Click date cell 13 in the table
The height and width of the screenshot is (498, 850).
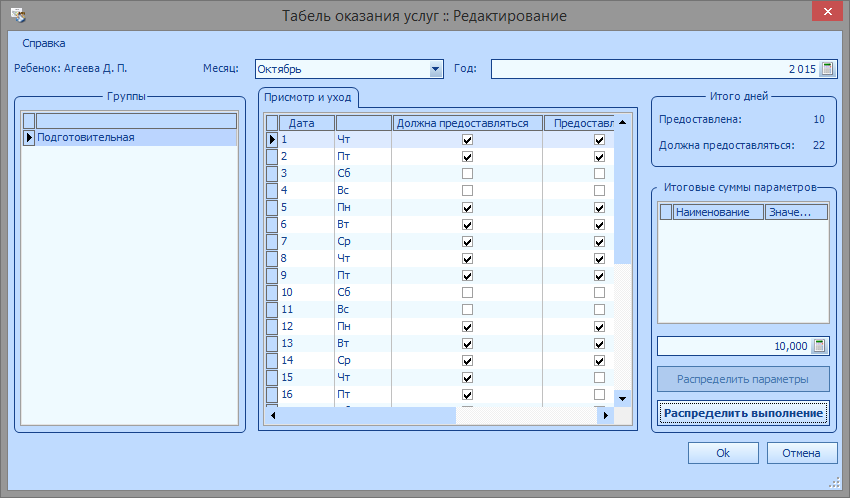pos(307,344)
